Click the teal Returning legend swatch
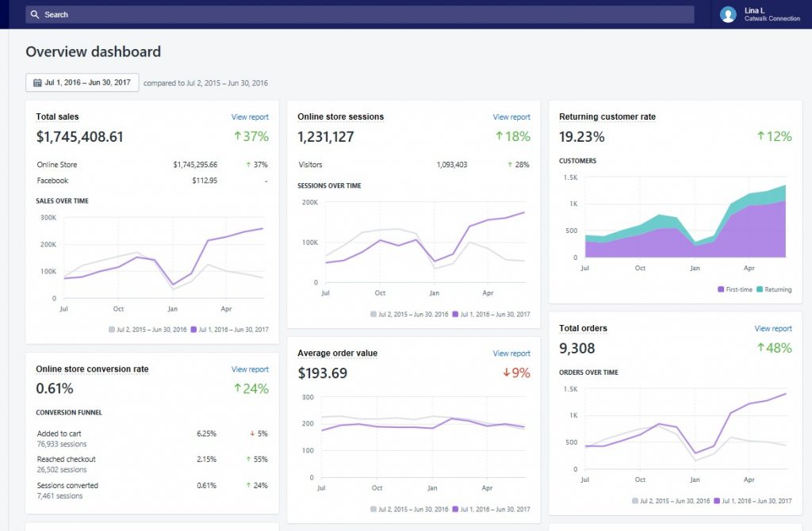The width and height of the screenshot is (812, 531). pos(760,290)
